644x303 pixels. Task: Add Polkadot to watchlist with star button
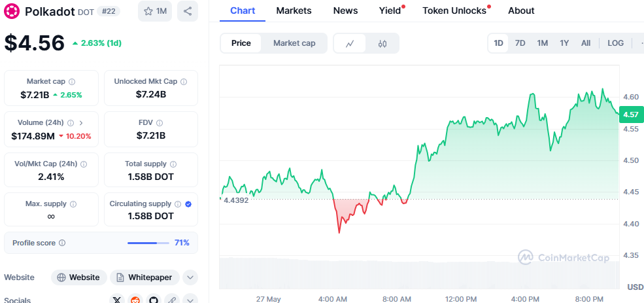155,11
